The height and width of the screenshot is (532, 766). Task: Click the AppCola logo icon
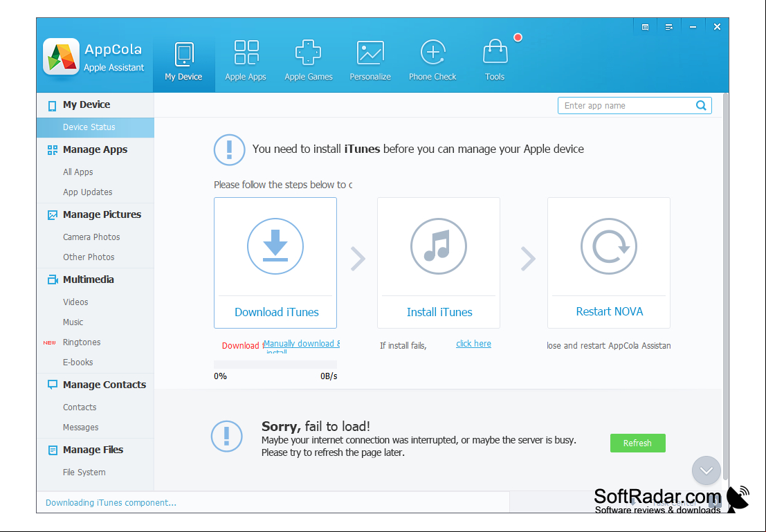point(61,57)
